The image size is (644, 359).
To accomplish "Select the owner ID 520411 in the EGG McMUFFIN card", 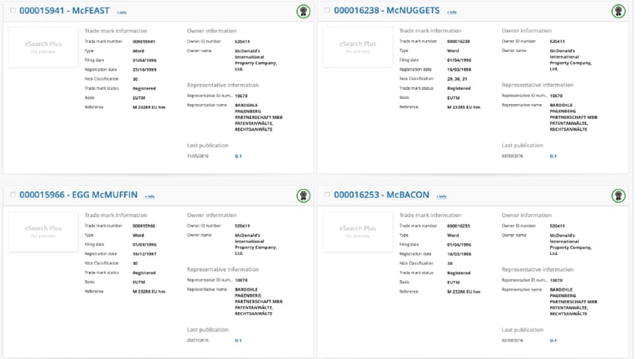I will (242, 226).
